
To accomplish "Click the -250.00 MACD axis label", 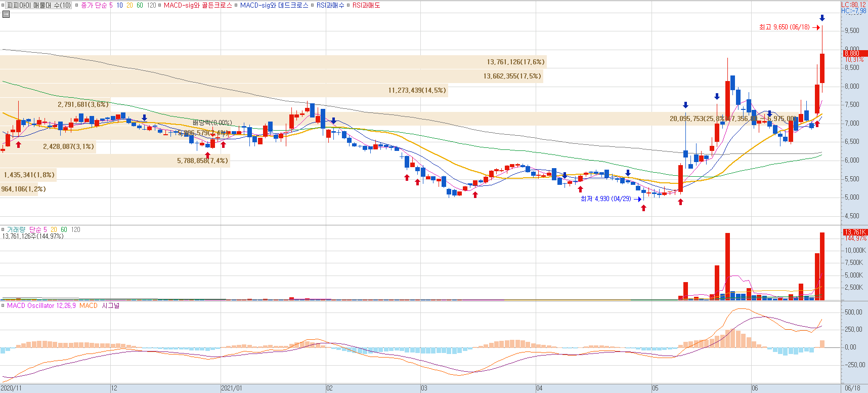I will 855,365.
